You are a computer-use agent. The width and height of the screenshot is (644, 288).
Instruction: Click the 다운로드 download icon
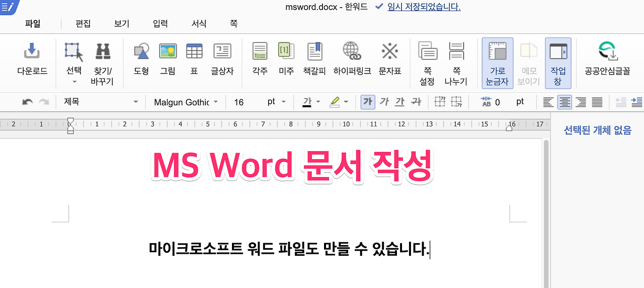pos(32,51)
